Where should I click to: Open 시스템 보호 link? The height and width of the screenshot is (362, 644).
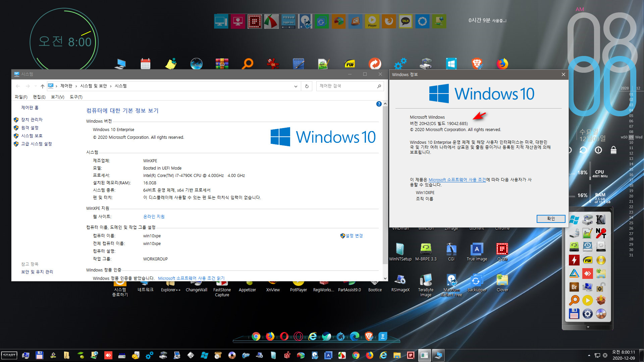32,136
